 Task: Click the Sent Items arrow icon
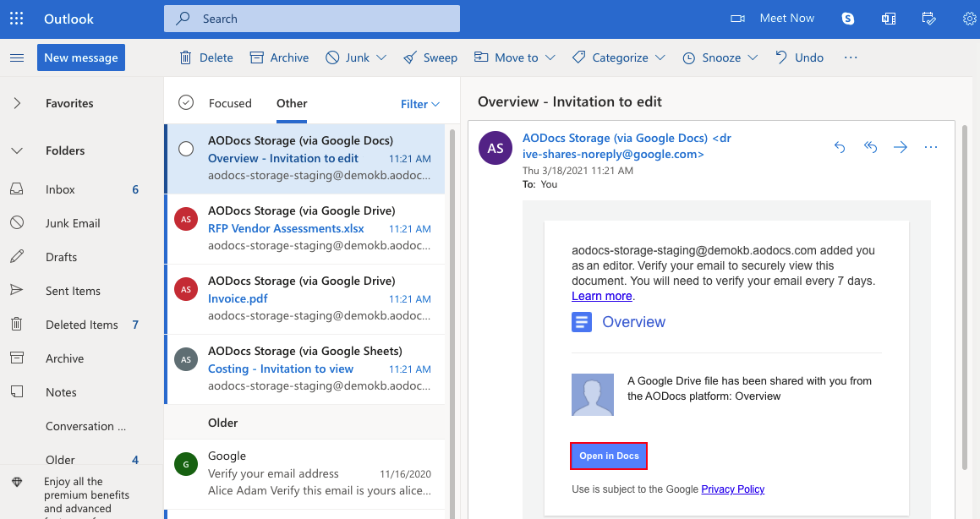[17, 290]
